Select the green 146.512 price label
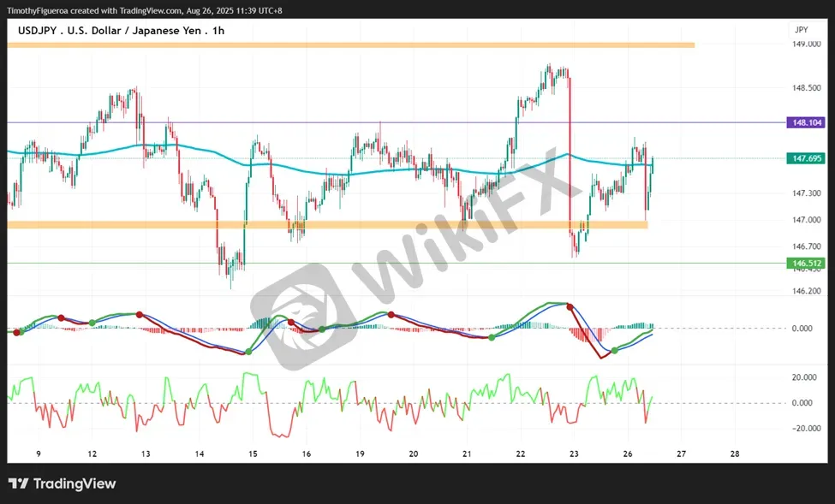The height and width of the screenshot is (504, 835). [806, 263]
